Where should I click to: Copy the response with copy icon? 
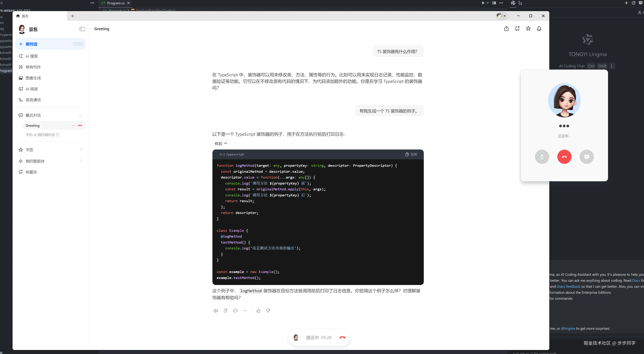(226, 311)
